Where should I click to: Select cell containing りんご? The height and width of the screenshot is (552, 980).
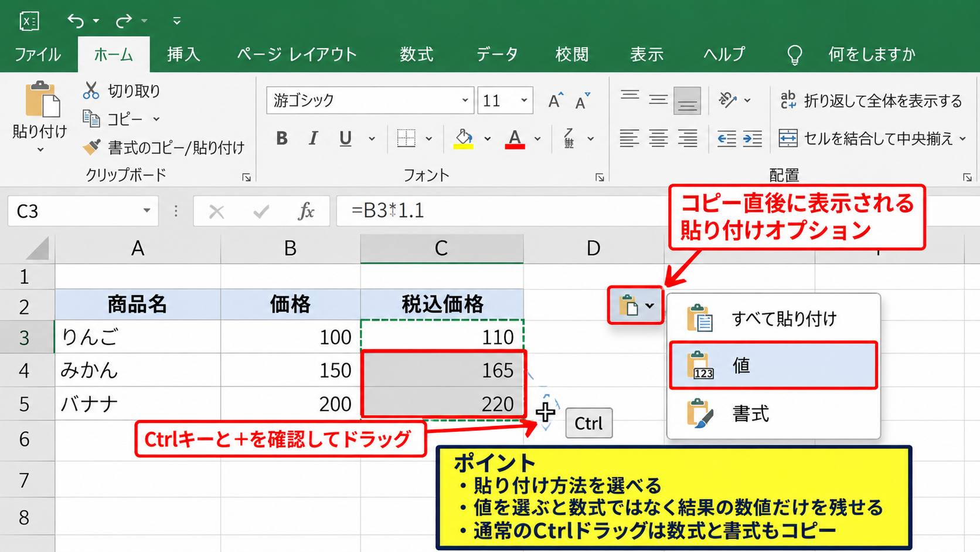click(x=138, y=337)
